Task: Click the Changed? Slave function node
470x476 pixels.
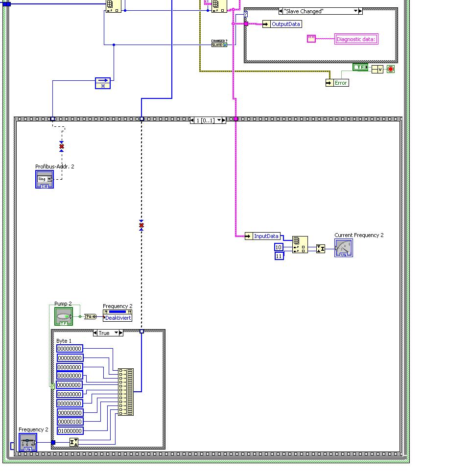Action: (x=219, y=43)
